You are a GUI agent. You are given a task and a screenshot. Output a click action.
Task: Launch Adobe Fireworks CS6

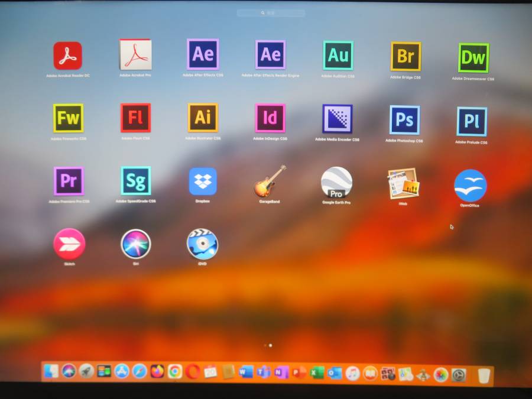68,118
